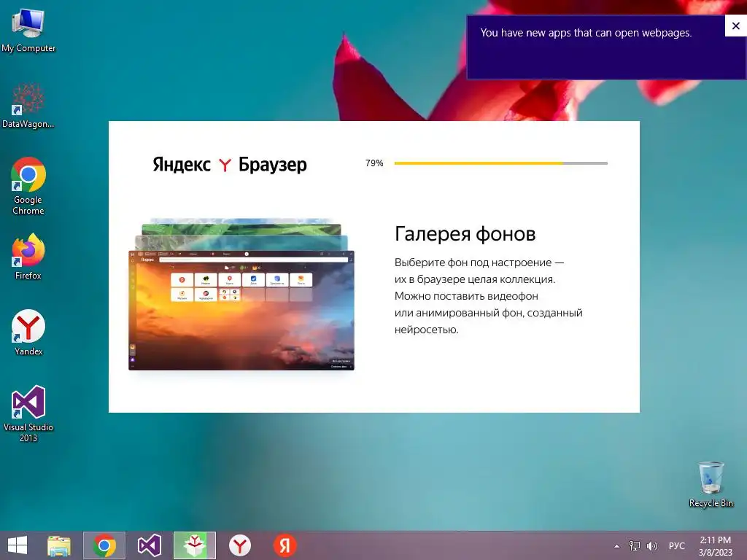Switch to Chrome in the taskbar
The image size is (747, 560).
click(x=104, y=545)
